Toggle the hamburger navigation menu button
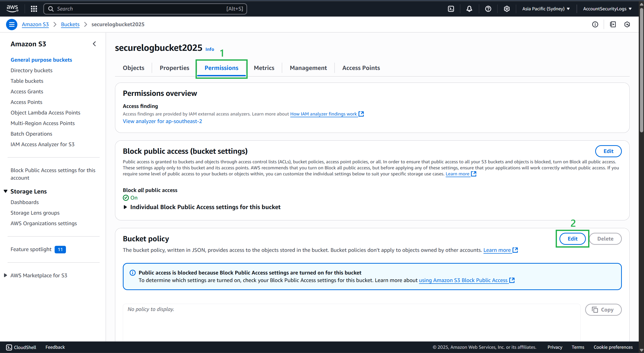Image resolution: width=644 pixels, height=353 pixels. click(12, 24)
